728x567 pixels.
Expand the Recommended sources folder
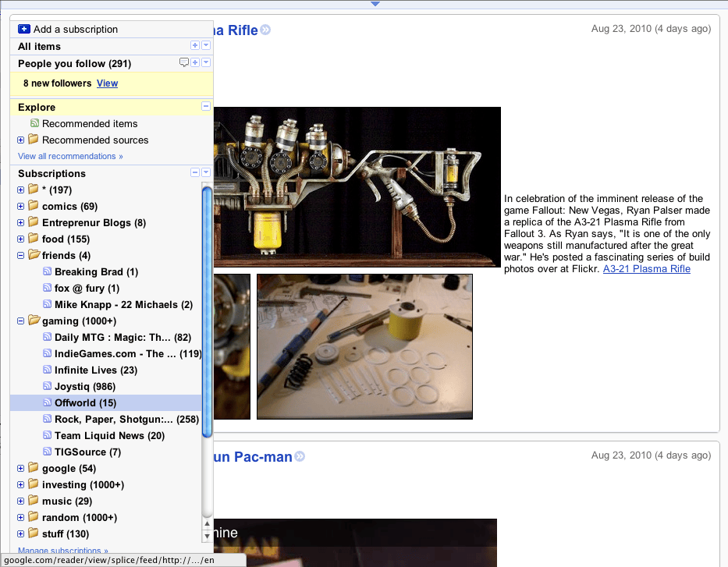click(20, 140)
